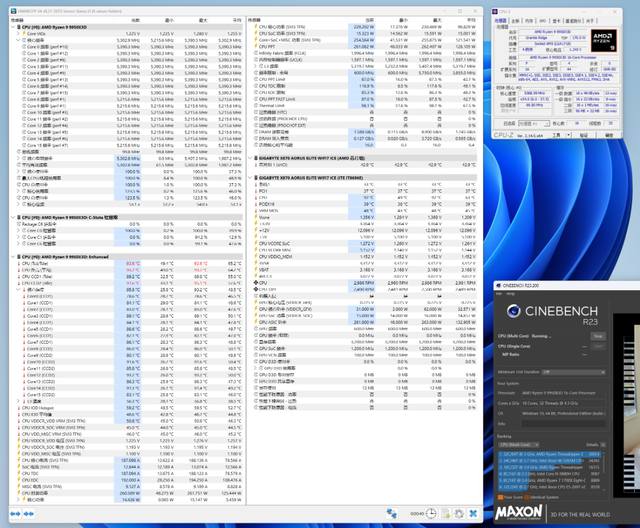
Task: Toggle the Details checkbox in Cinebench
Action: coord(603,445)
